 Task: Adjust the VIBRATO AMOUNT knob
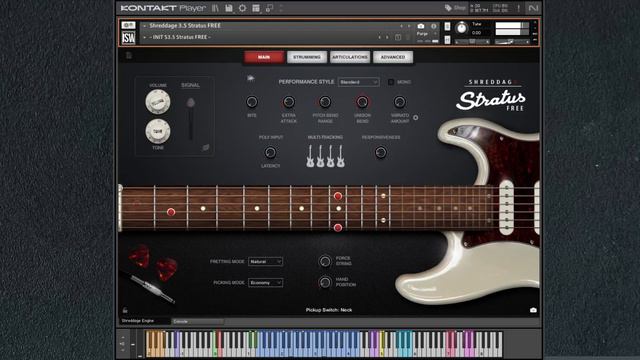tap(399, 102)
